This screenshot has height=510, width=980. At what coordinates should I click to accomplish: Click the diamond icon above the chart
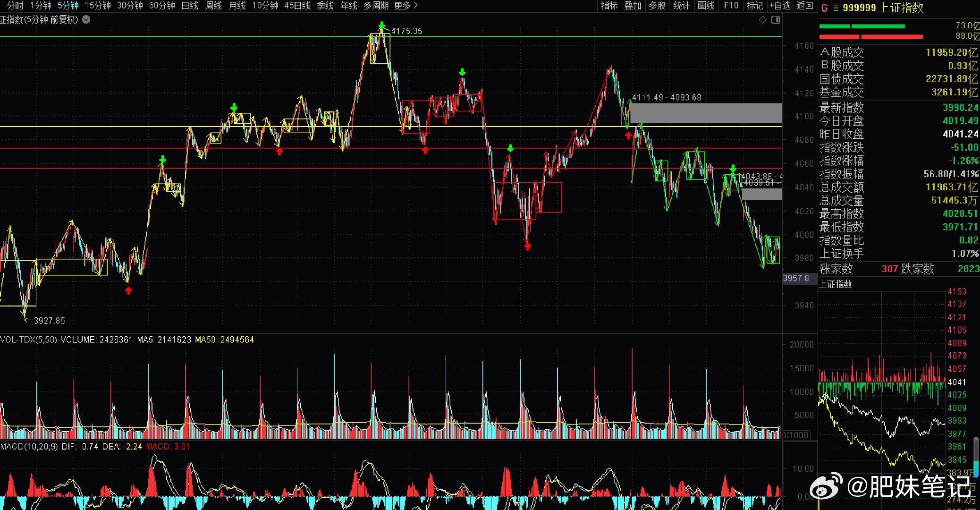(762, 20)
